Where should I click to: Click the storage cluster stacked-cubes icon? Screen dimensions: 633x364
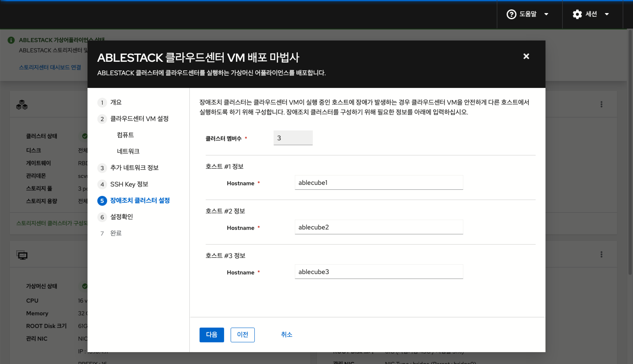pyautogui.click(x=22, y=104)
